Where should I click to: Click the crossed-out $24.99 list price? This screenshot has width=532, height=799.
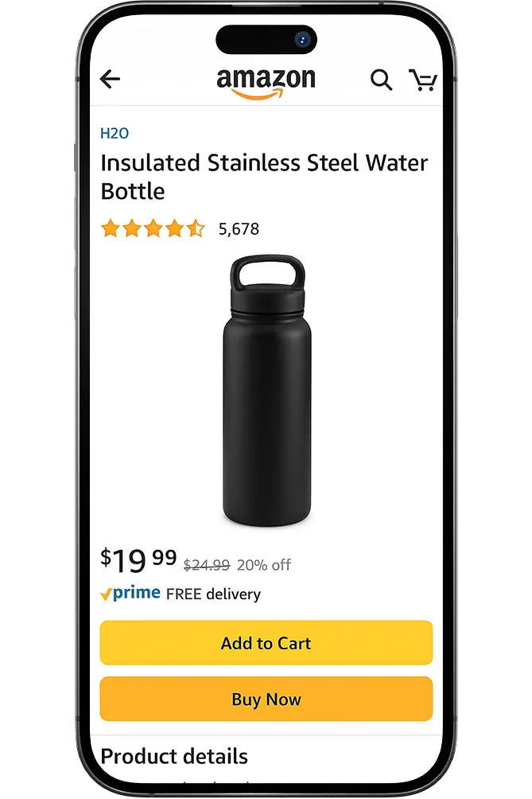207,565
